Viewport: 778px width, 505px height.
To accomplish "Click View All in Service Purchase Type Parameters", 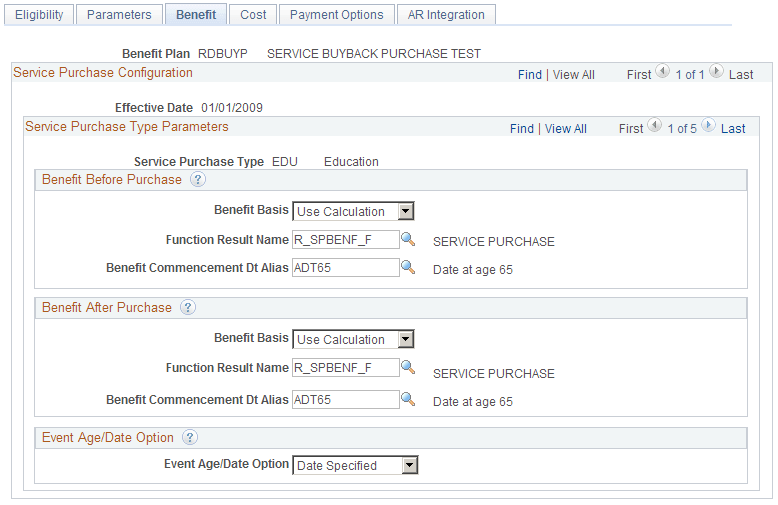I will pos(566,129).
